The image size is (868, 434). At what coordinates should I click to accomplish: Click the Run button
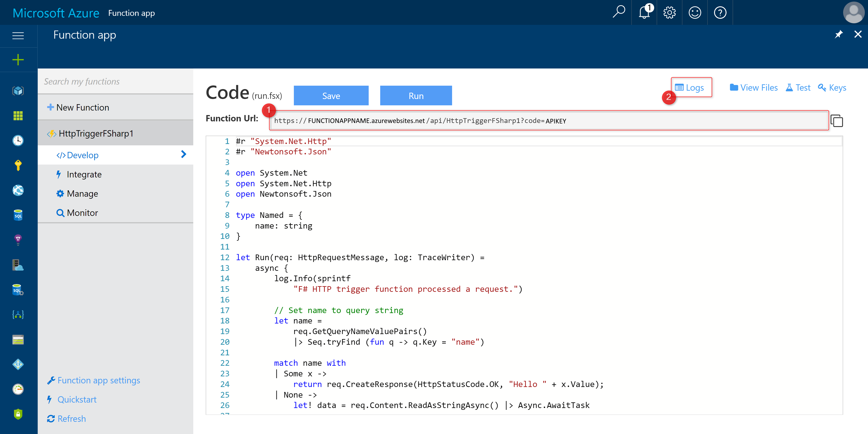pos(416,96)
